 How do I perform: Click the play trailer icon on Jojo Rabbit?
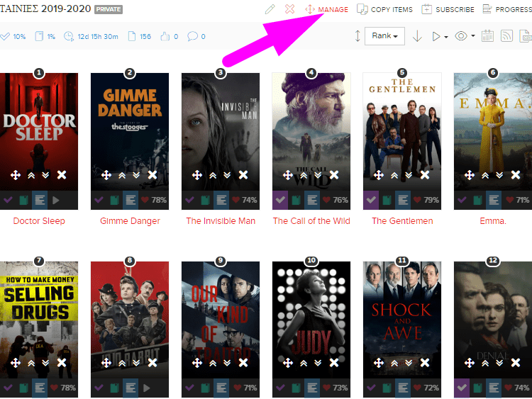pyautogui.click(x=147, y=388)
